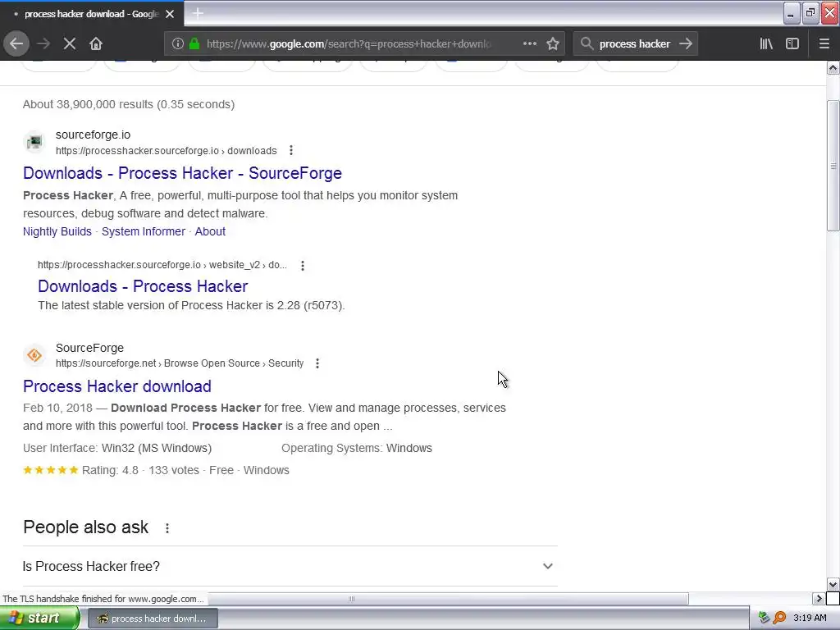Click the search box magnifier icon
The image size is (840, 630).
coord(587,44)
